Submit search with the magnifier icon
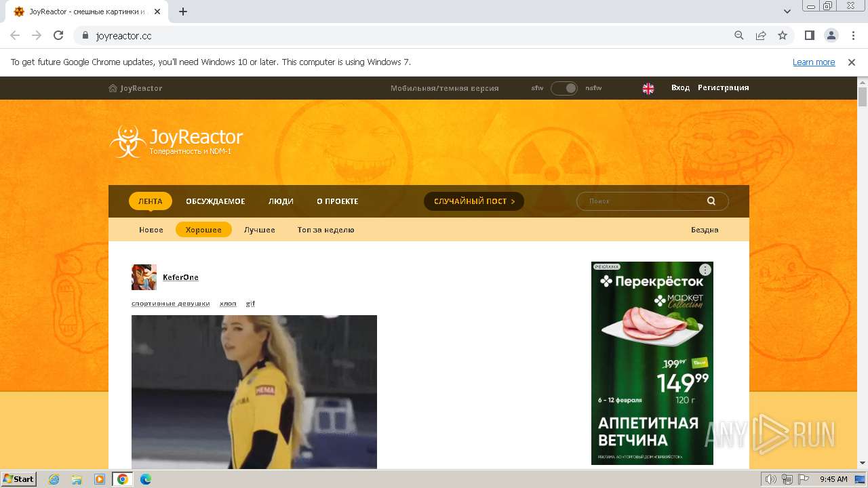This screenshot has height=488, width=868. click(711, 201)
